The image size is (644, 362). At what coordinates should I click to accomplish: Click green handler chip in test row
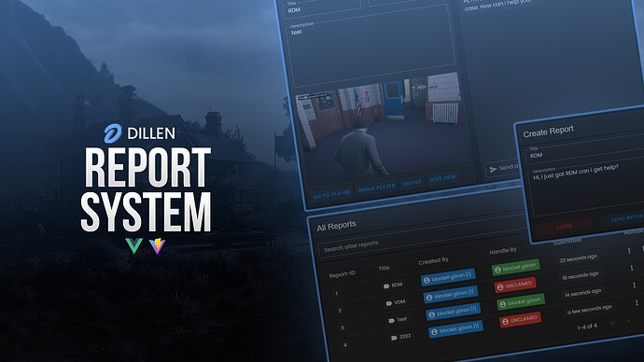521,302
